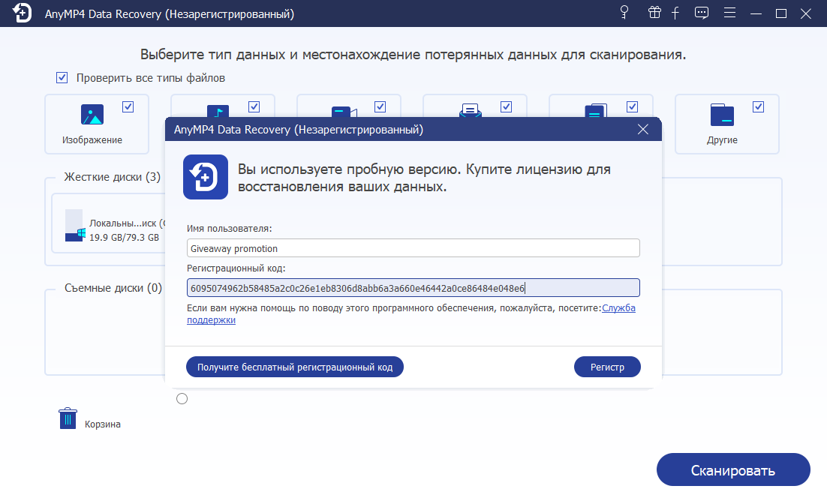Select the empty radio button below the dialog
Image resolution: width=827 pixels, height=504 pixels.
tap(182, 398)
